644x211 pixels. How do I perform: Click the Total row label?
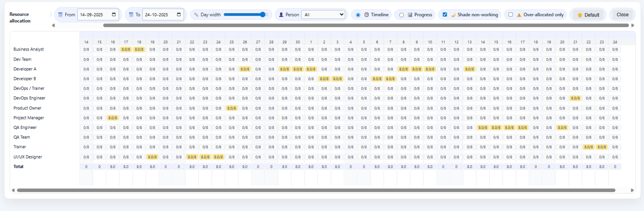pyautogui.click(x=18, y=167)
